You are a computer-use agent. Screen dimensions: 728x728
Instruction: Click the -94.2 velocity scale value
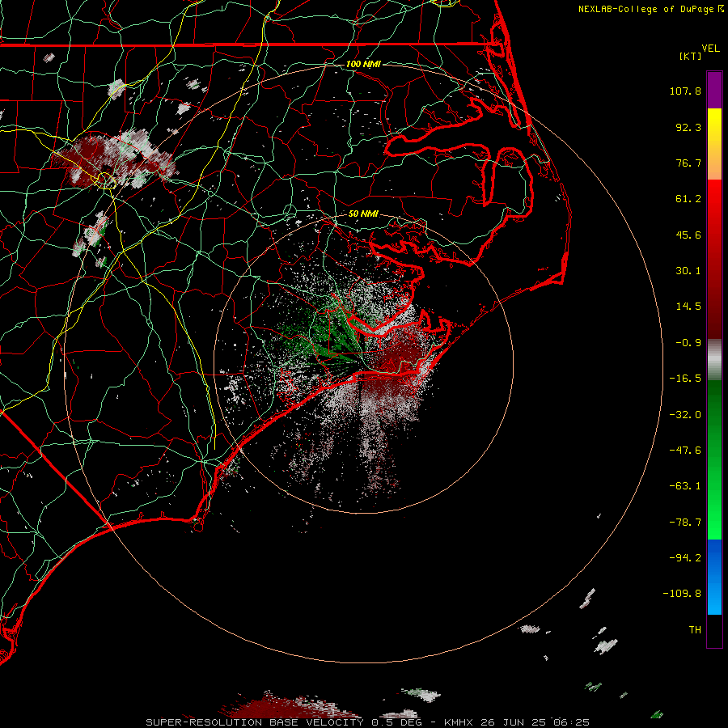pos(685,558)
